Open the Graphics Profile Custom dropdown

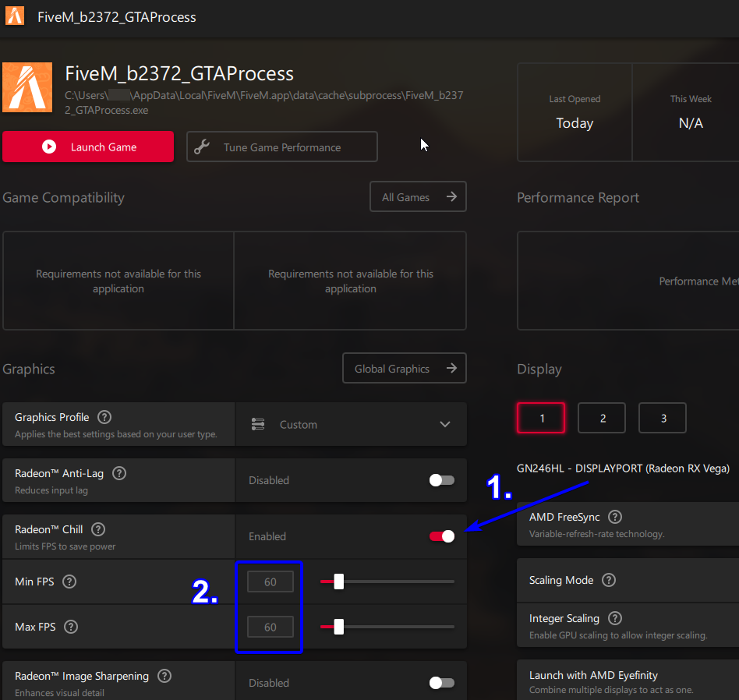[351, 425]
